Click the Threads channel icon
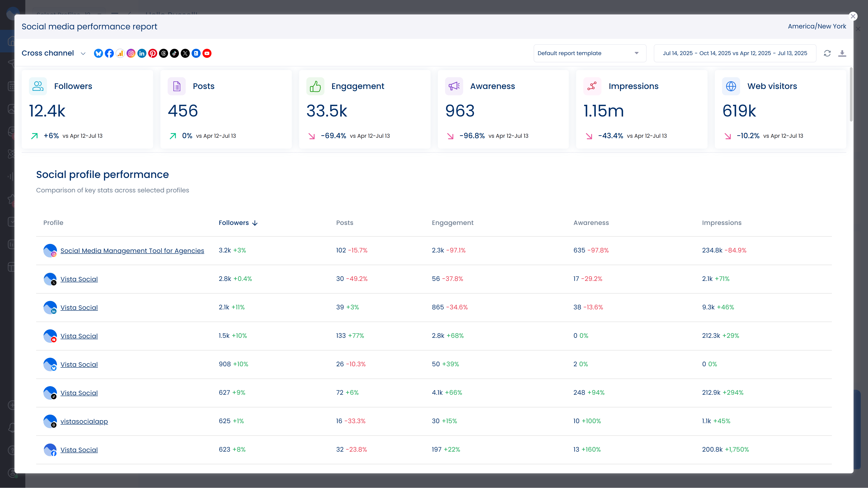The image size is (868, 488). coord(163,53)
